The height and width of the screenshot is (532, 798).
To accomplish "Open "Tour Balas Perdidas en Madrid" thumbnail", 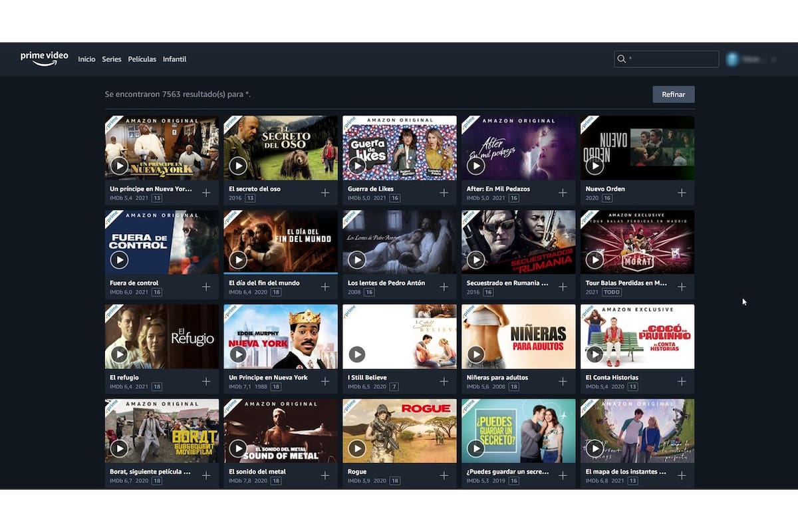I will [636, 241].
